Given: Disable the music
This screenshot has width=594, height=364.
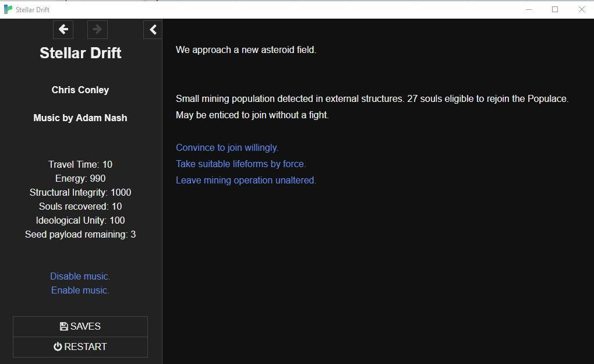Looking at the screenshot, I should 80,276.
